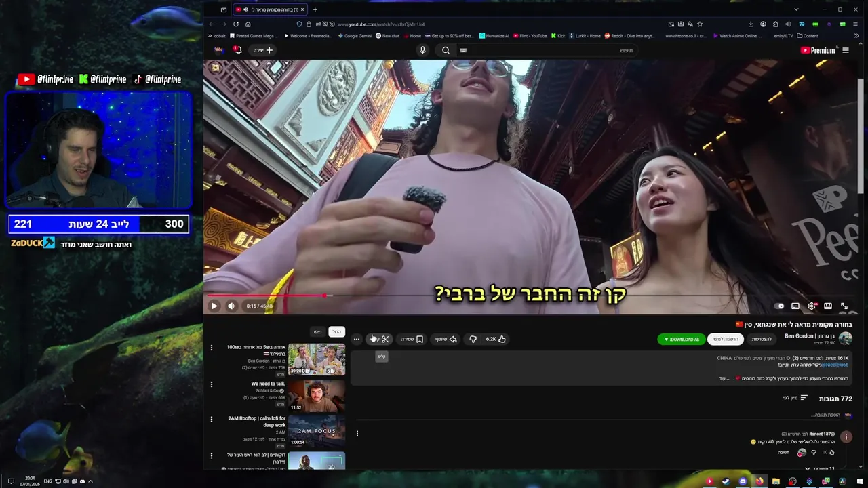Open the browser's new tab button
The image size is (868, 488).
click(x=315, y=9)
